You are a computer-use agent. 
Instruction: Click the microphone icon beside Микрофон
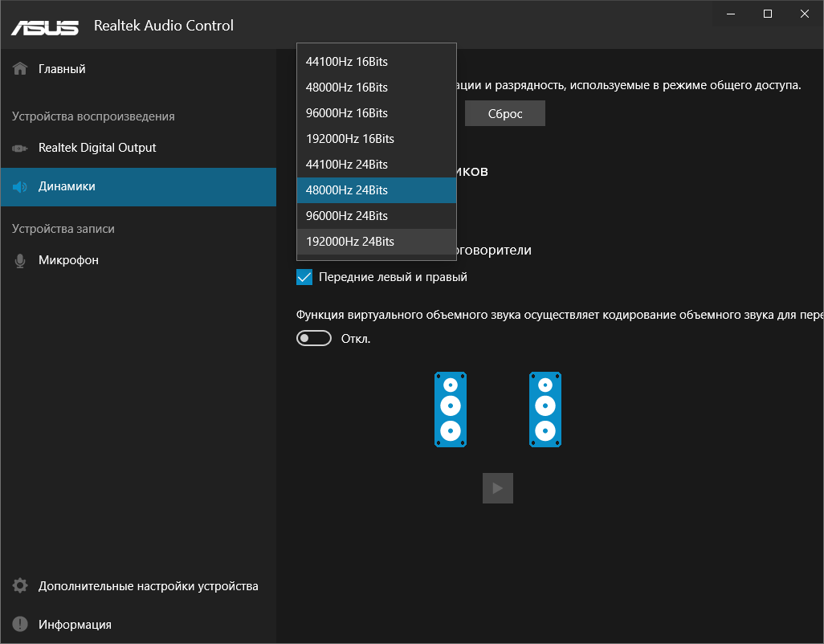point(20,260)
